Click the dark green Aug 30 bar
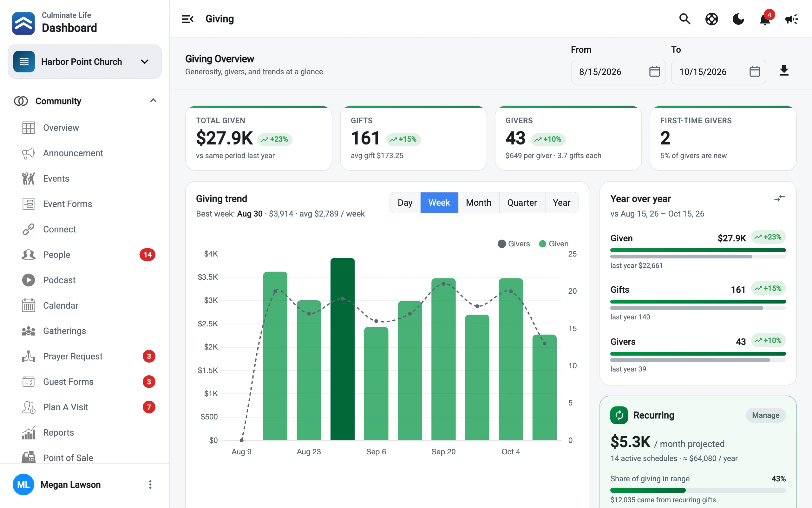The width and height of the screenshot is (812, 508). (x=342, y=349)
